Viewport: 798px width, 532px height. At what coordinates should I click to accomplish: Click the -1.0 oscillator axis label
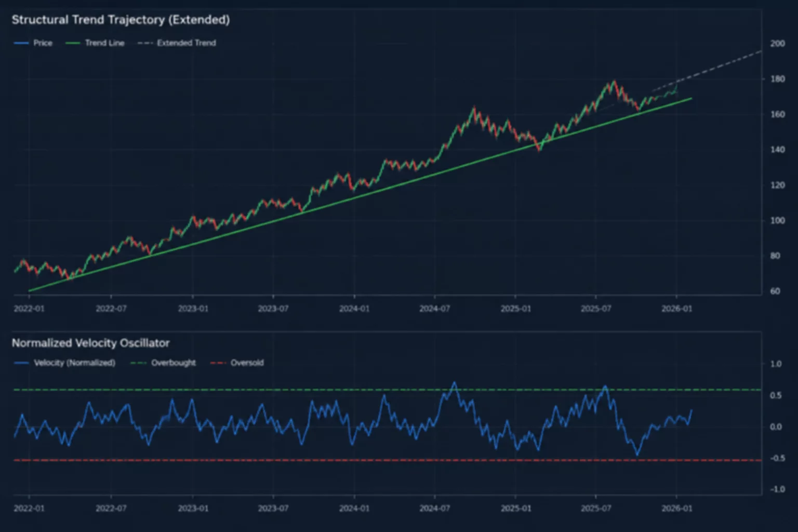(777, 489)
